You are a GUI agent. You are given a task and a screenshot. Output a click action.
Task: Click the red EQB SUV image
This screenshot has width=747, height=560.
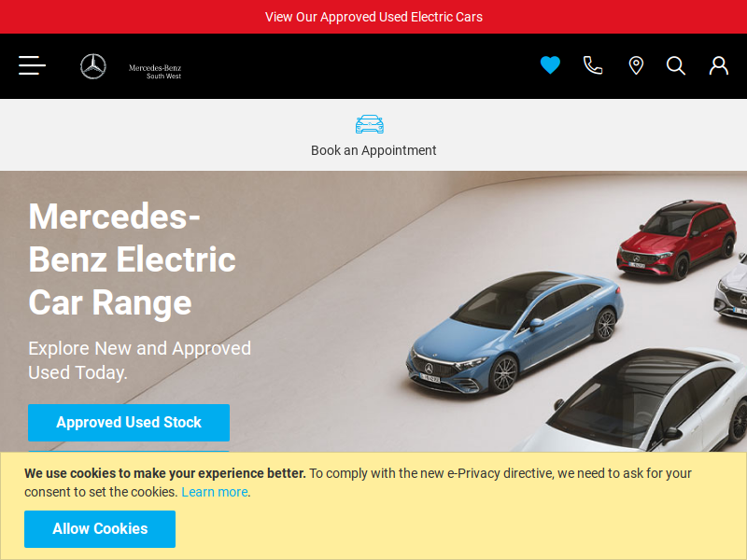[676, 240]
